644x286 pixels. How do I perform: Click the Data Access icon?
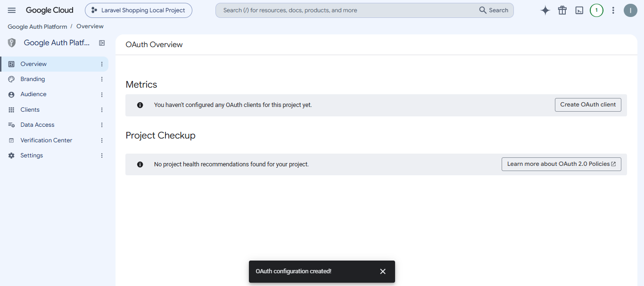[11, 125]
